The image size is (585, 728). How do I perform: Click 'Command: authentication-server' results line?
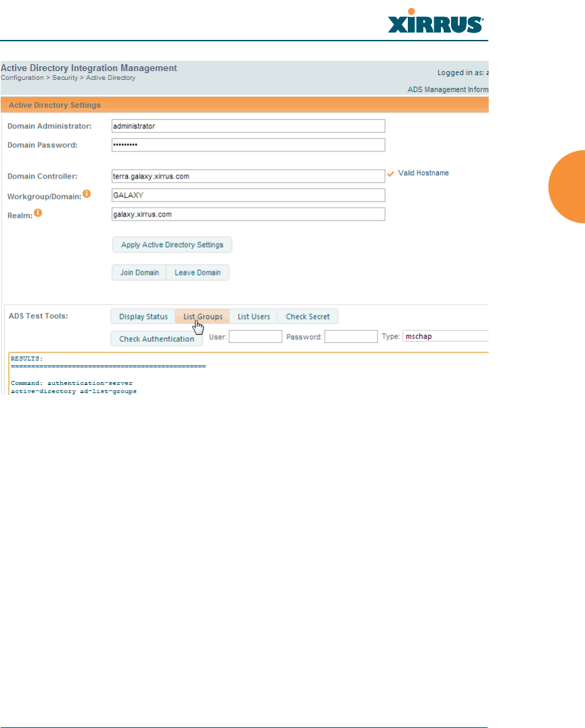72,383
